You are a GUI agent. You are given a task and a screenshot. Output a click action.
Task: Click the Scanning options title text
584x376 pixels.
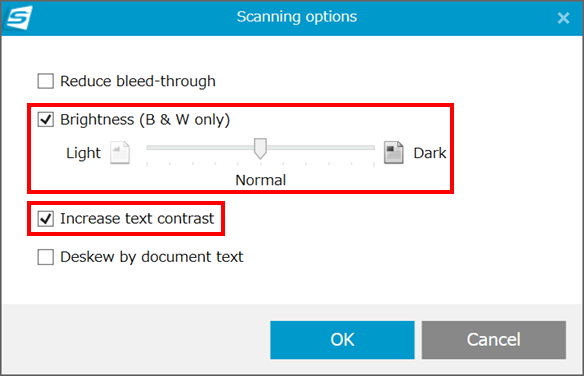[297, 17]
